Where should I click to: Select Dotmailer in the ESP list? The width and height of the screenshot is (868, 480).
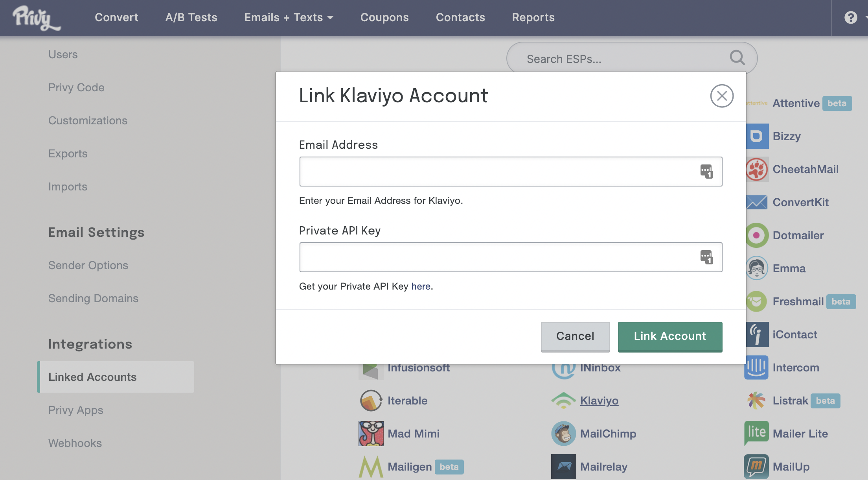798,235
